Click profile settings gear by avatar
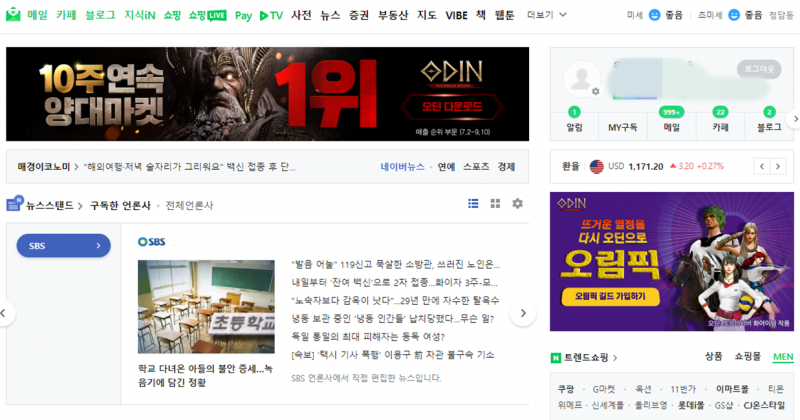Screen dimensions: 800x420 (x=595, y=91)
